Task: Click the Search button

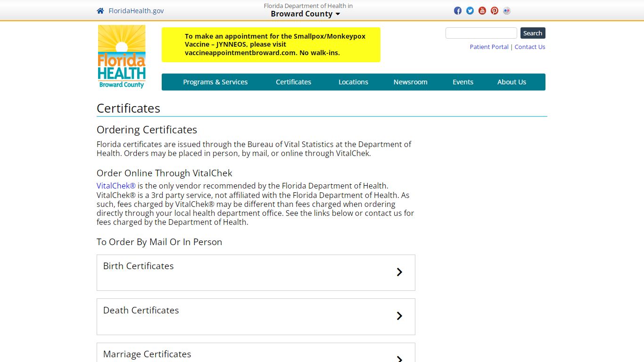Action: coord(533,33)
